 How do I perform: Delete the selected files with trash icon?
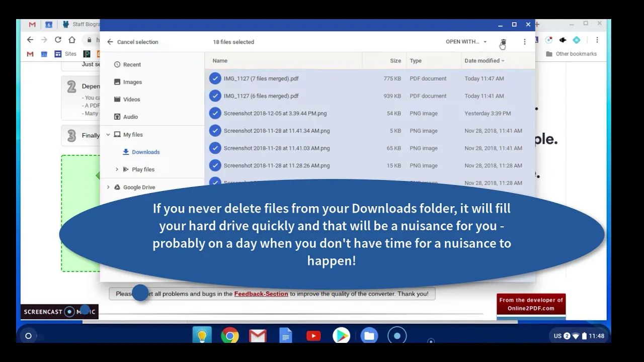coord(503,42)
